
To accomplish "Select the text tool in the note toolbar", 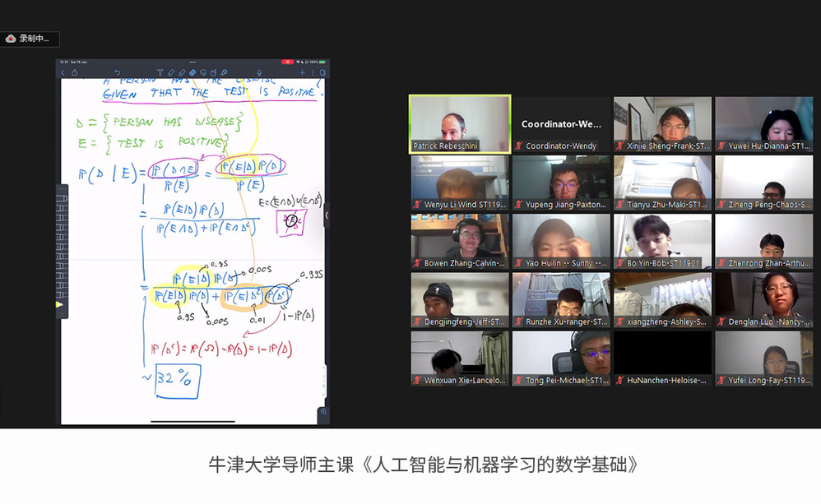I will 160,72.
